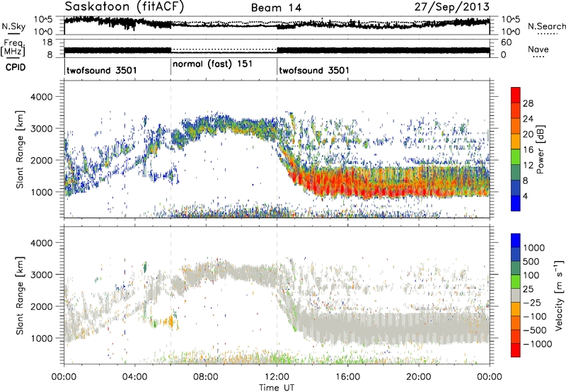This screenshot has height=392, width=566.
Task: Click the left '10^5' noise axis tick
Action: (43, 20)
